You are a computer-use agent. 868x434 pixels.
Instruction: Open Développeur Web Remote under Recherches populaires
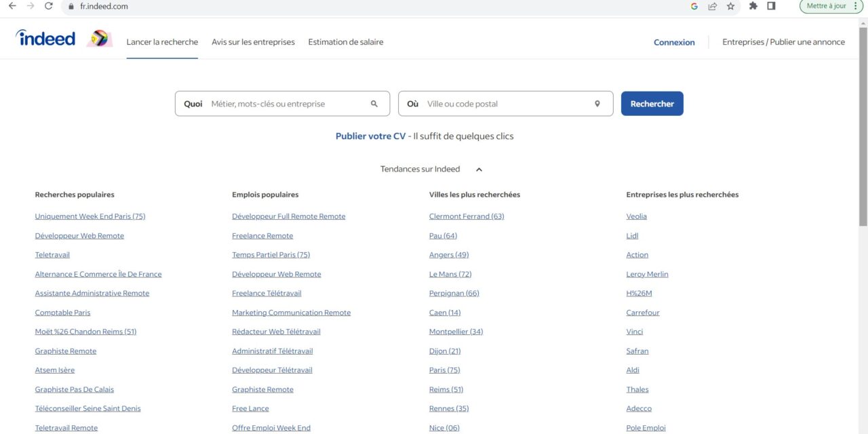79,236
